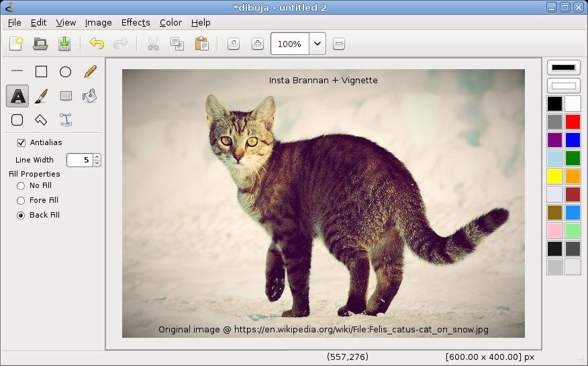Select the Rounded rectangle tool

click(x=17, y=120)
